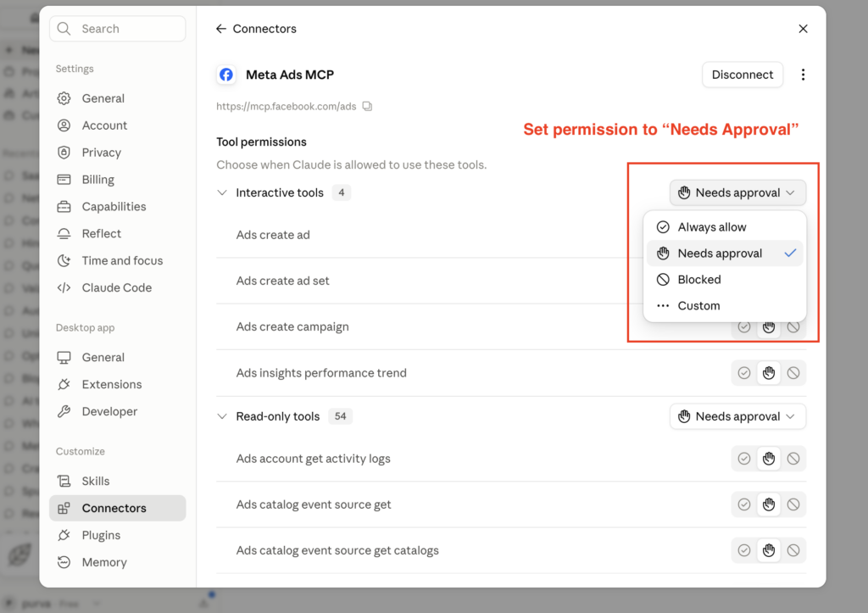868x613 pixels.
Task: Set Ads insights performance trend to needs approval
Action: pos(769,373)
